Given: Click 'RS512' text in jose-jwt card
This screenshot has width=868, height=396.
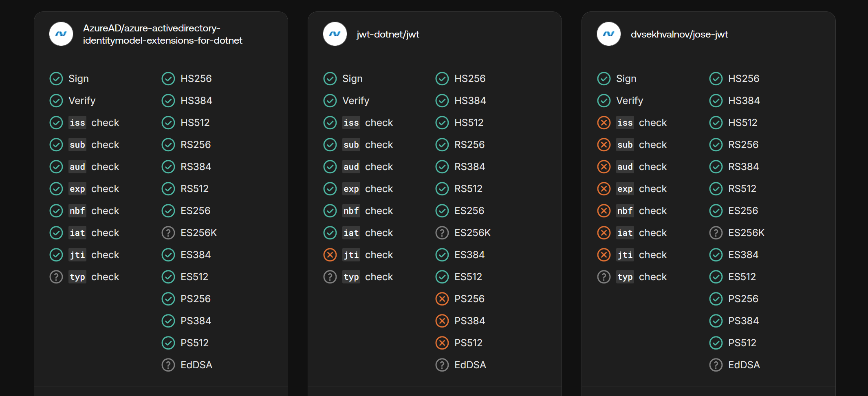Looking at the screenshot, I should click(x=742, y=188).
